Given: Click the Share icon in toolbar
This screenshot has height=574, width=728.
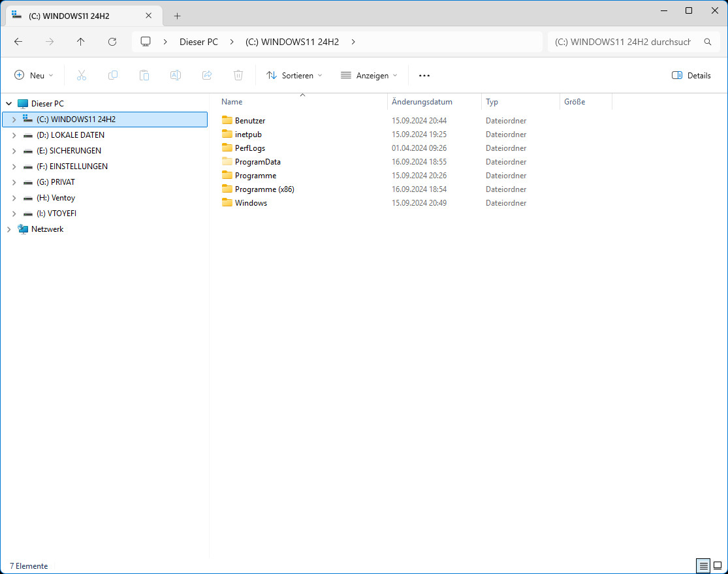Looking at the screenshot, I should 207,75.
